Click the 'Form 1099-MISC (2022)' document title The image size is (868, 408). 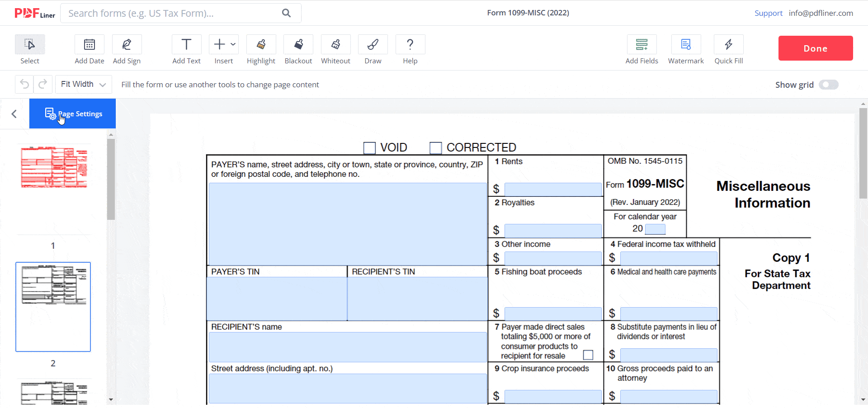tap(528, 13)
